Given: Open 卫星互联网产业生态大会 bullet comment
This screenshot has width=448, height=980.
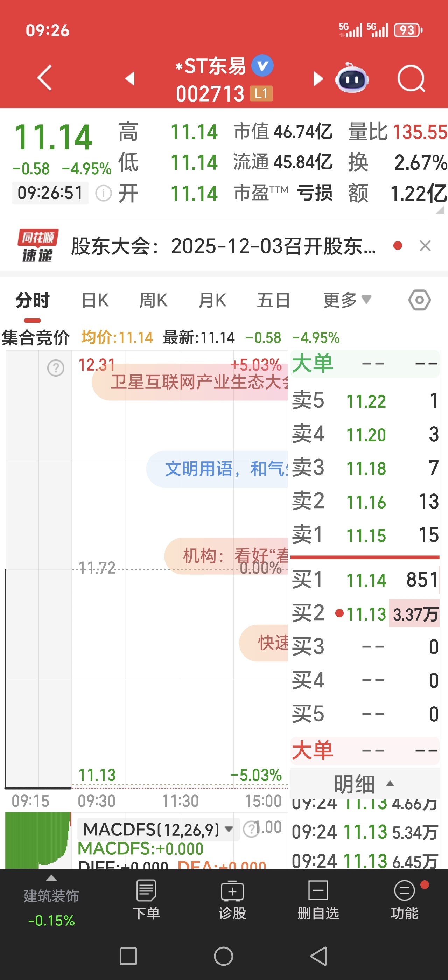Looking at the screenshot, I should pos(190,382).
